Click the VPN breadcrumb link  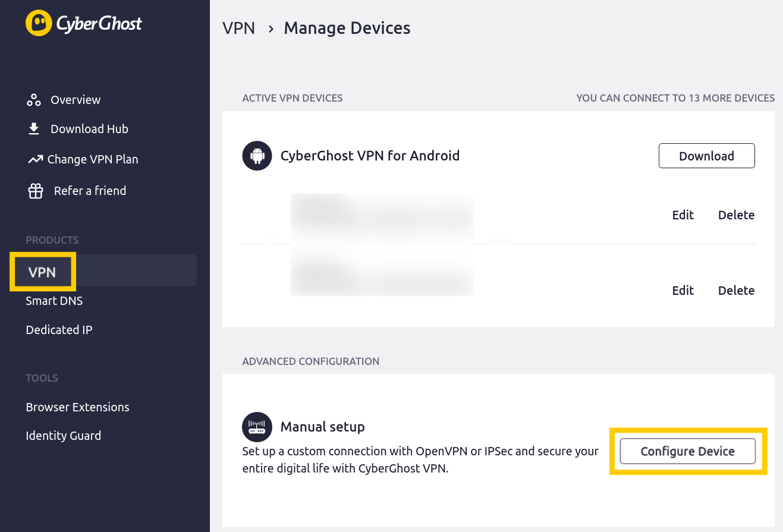238,28
